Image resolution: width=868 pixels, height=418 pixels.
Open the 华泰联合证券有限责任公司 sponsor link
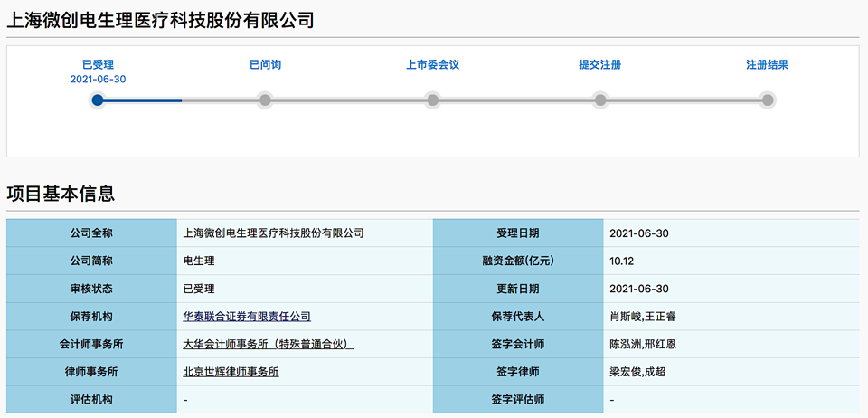(246, 317)
